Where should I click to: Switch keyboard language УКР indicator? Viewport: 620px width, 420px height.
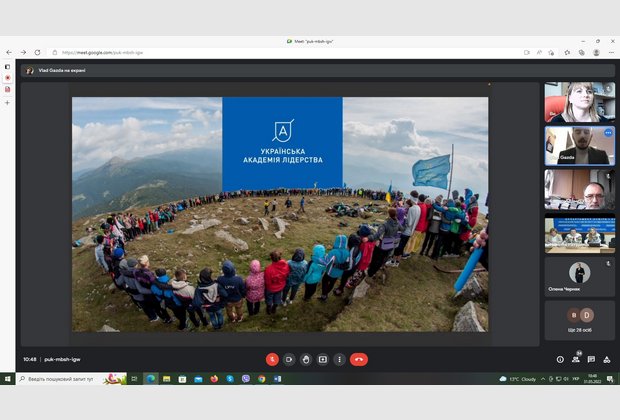(x=576, y=379)
